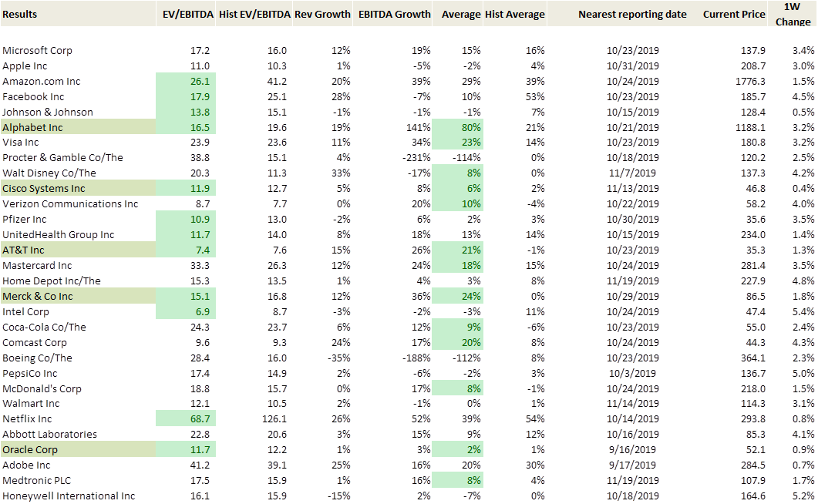Click Netflix's Hist EV/EBITDA 126.1

pos(274,418)
